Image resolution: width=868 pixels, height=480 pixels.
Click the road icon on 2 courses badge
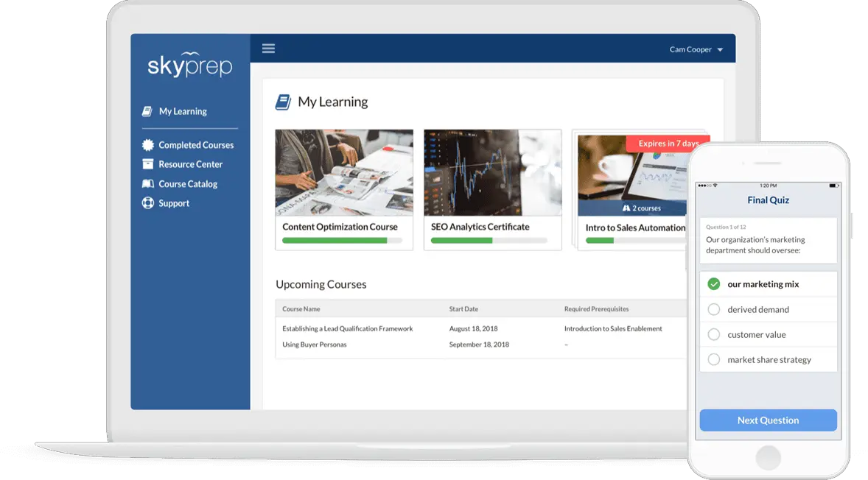coord(626,208)
